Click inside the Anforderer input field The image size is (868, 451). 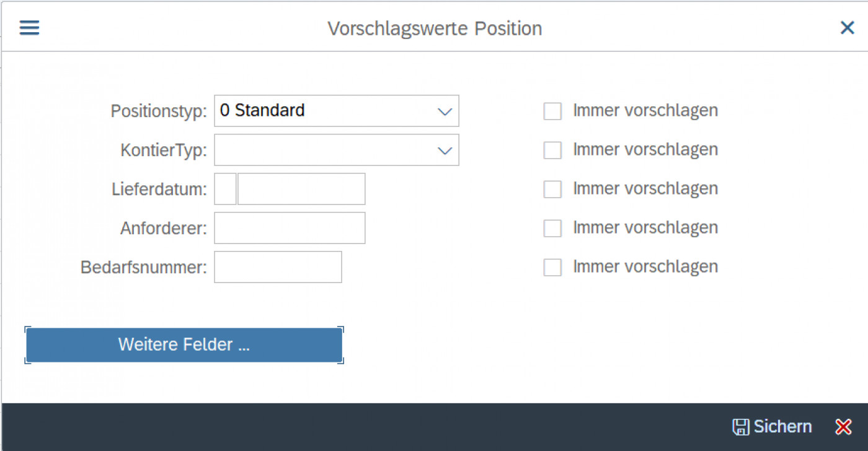pyautogui.click(x=289, y=228)
